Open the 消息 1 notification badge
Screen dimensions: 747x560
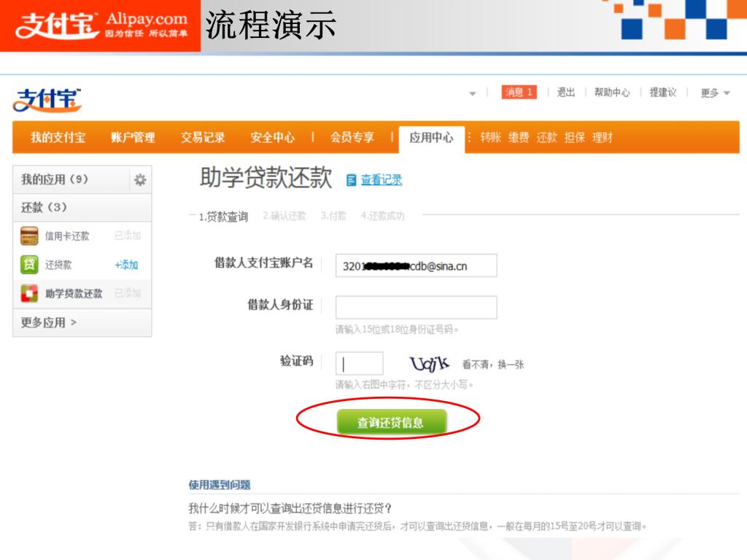point(519,93)
